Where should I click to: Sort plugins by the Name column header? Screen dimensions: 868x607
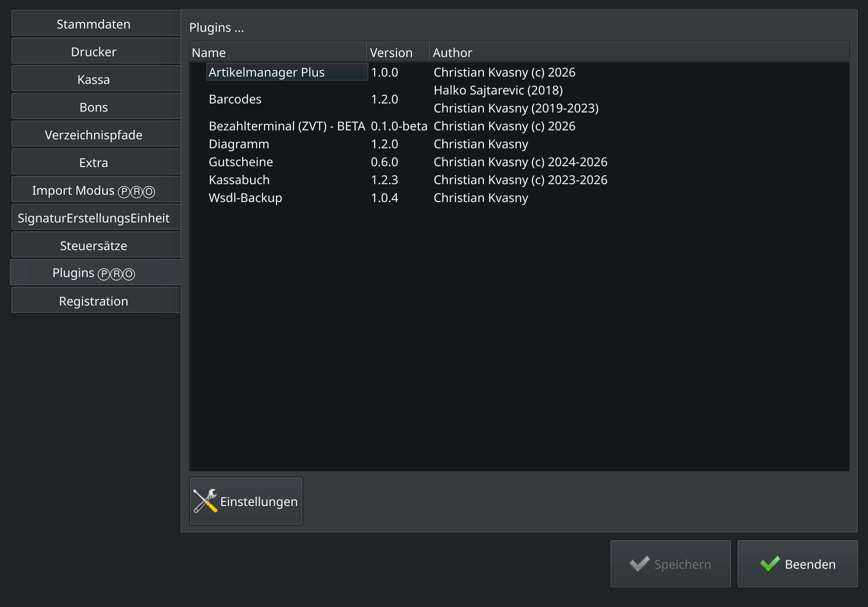coord(278,52)
